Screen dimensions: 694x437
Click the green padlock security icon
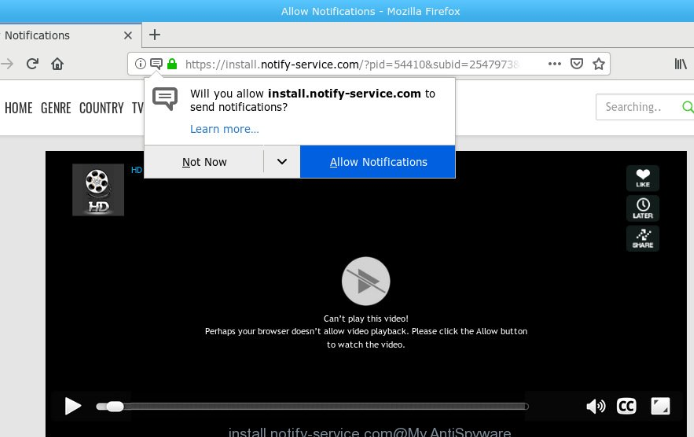pyautogui.click(x=172, y=64)
